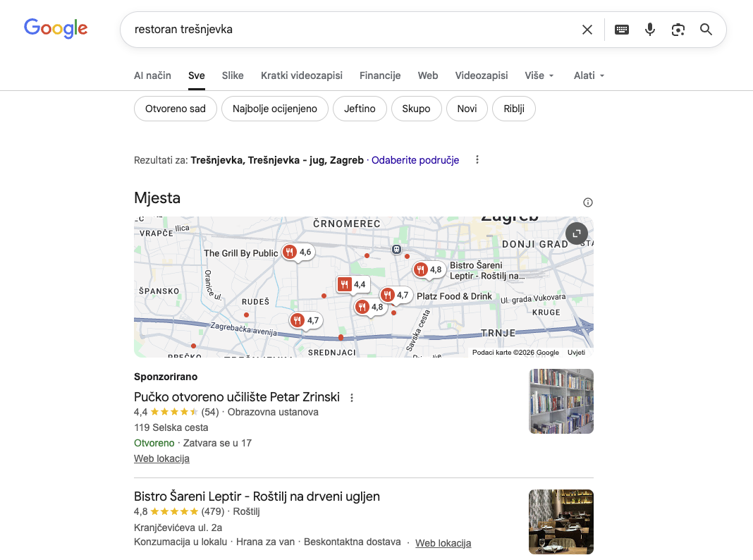
Task: Toggle the Otvoreno sad filter chip
Action: coord(176,109)
